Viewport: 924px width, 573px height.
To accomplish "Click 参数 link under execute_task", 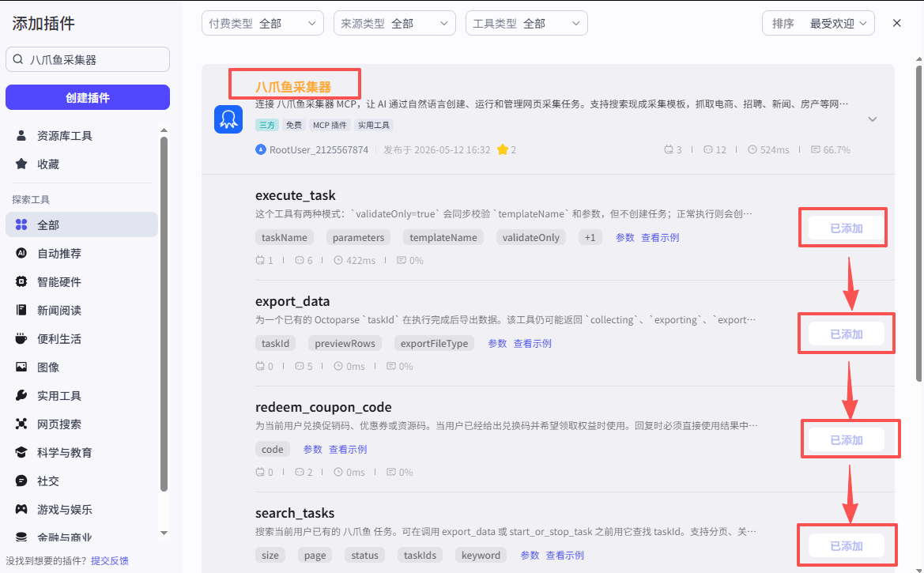I will 624,238.
